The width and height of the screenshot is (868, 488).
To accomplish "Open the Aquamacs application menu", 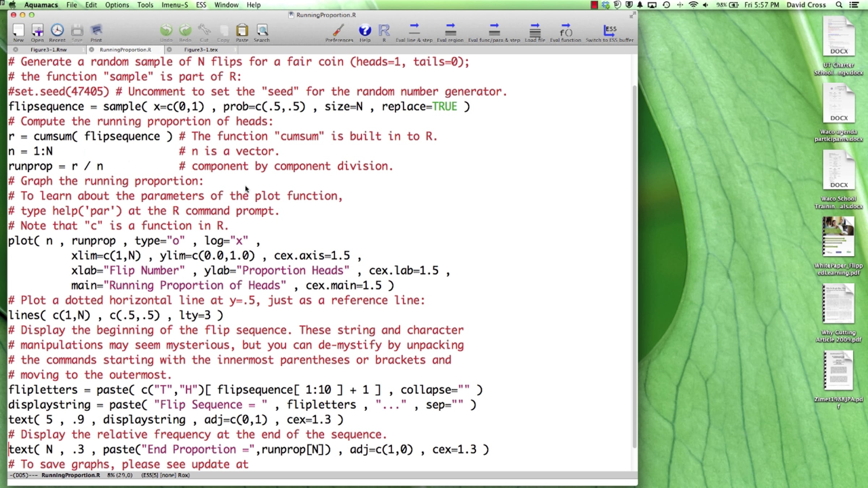I will (x=41, y=5).
